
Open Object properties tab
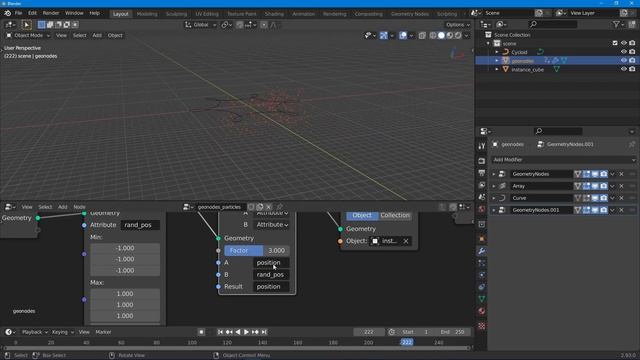point(482,239)
